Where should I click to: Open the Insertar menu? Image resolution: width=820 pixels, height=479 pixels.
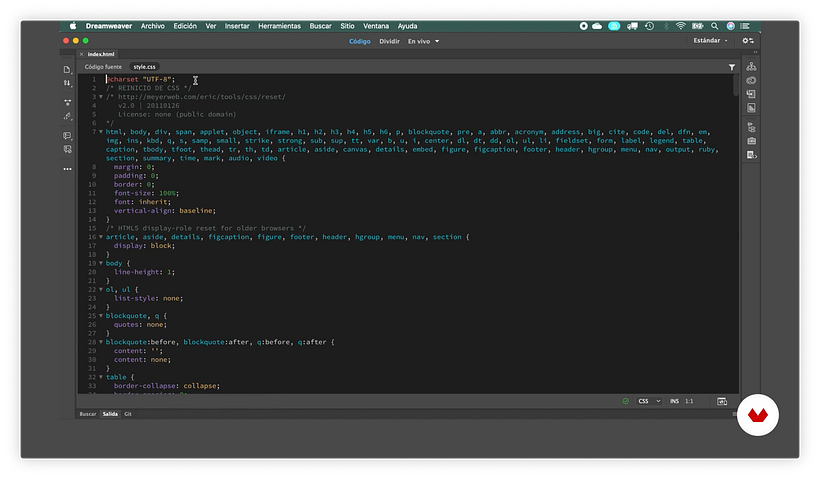click(237, 26)
